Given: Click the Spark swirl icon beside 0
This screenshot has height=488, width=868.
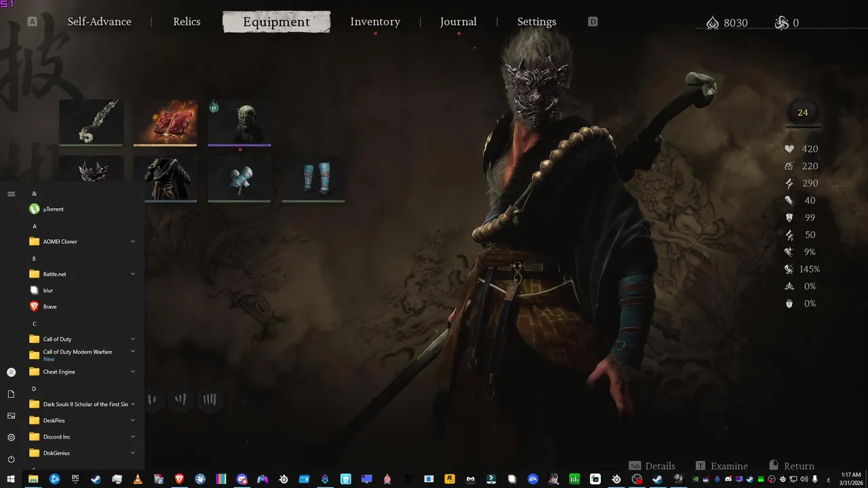Looking at the screenshot, I should (x=782, y=23).
